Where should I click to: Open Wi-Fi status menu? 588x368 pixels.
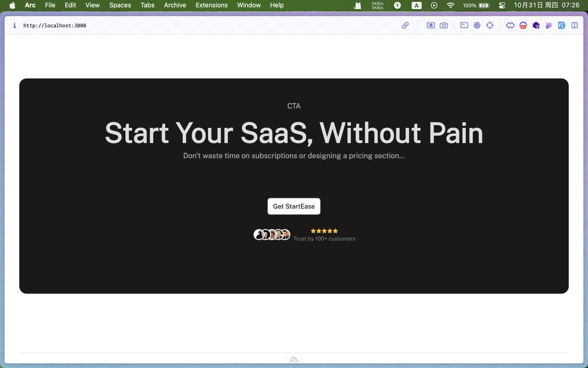[x=450, y=5]
